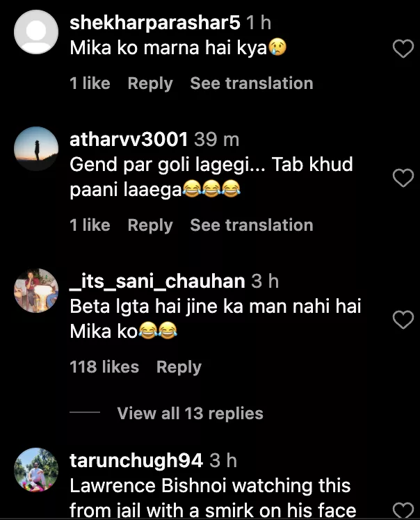Viewport: 420px width, 520px height.
Task: Reply to _its_sani_chauhan's comment
Action: pyautogui.click(x=179, y=367)
